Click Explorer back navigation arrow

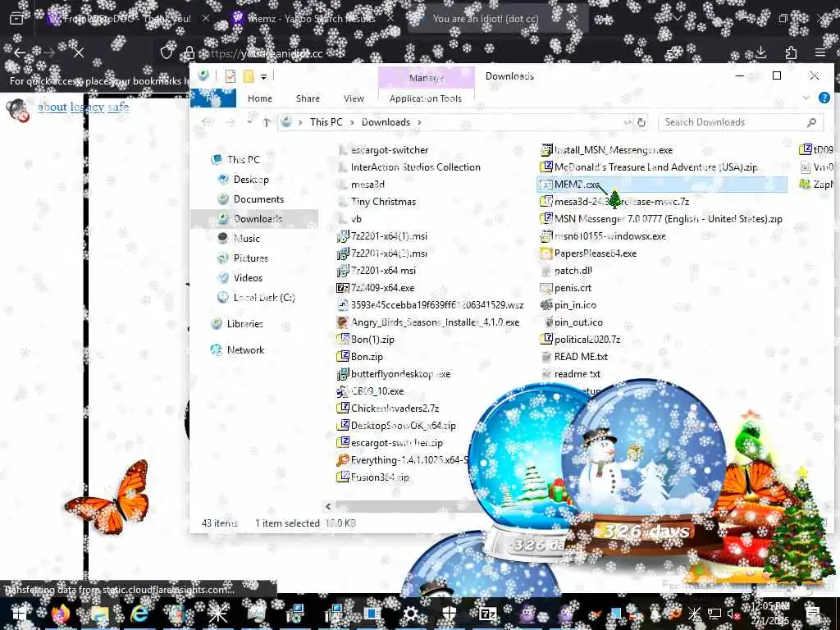207,122
